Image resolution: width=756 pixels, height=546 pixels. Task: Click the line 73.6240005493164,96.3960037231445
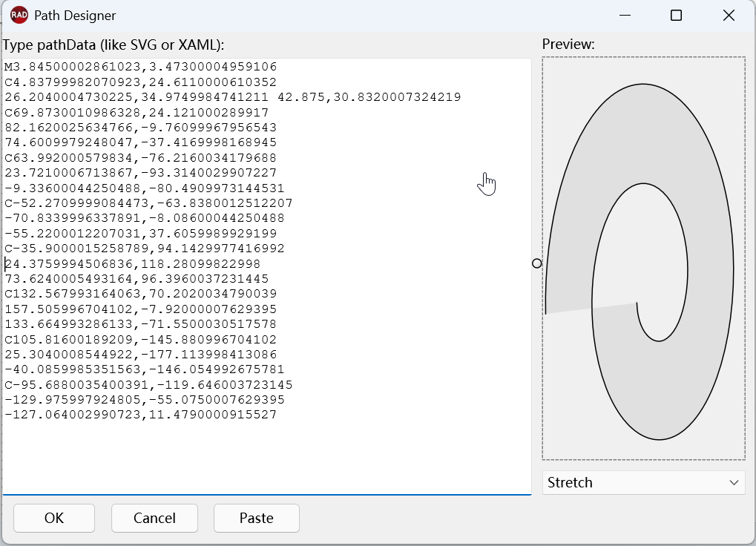(x=137, y=278)
